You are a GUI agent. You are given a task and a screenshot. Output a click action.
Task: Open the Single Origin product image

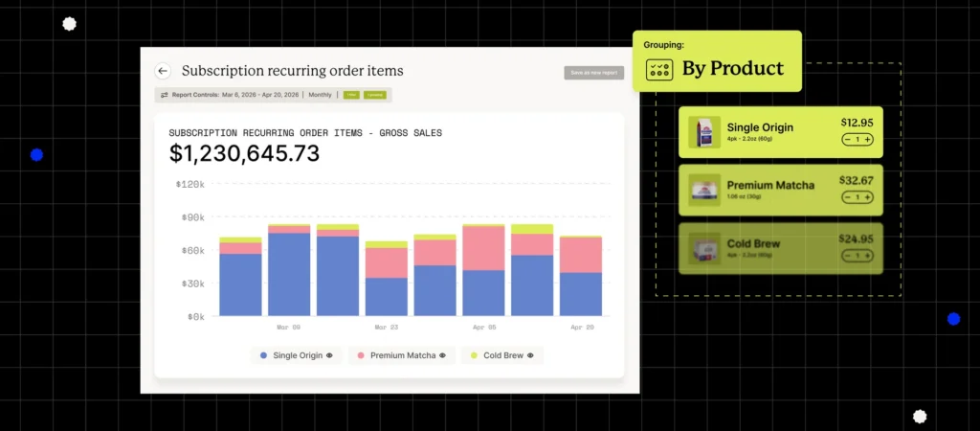[704, 132]
